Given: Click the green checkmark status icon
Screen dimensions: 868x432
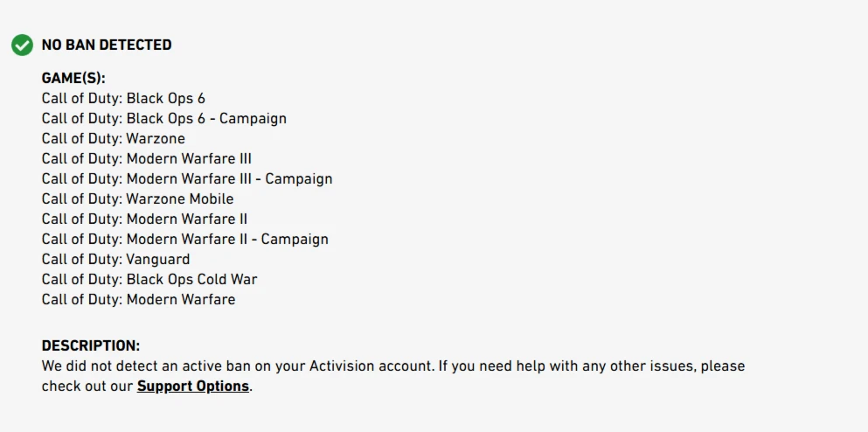Looking at the screenshot, I should click(x=22, y=45).
